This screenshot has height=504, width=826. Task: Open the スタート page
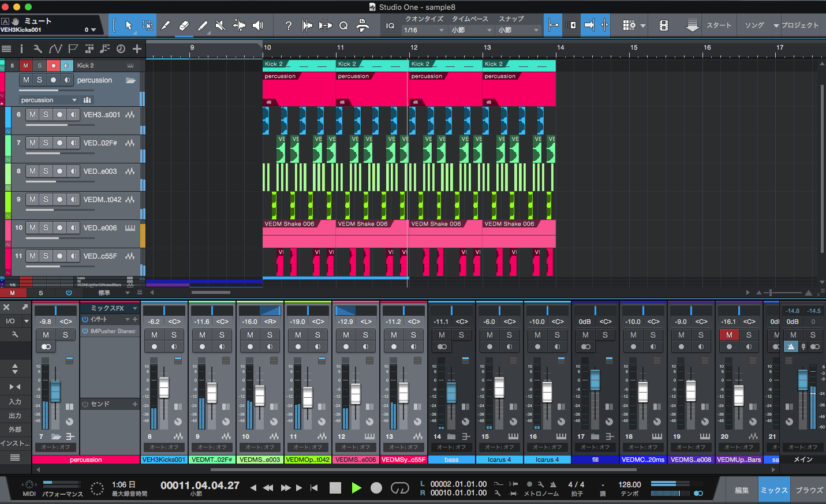[719, 25]
